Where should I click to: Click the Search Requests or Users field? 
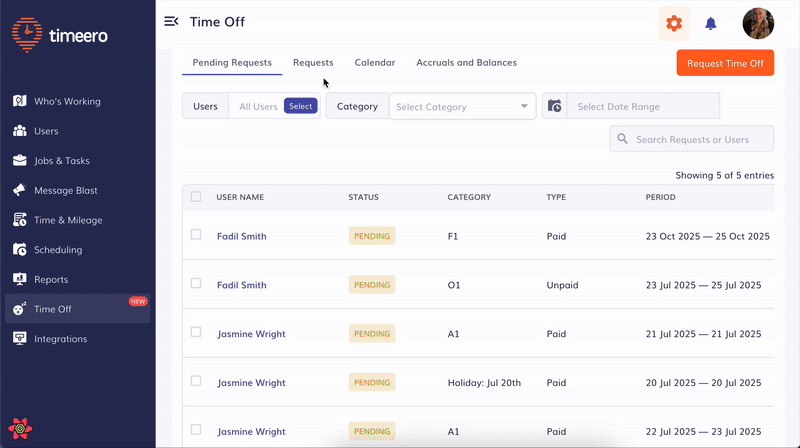[702, 139]
